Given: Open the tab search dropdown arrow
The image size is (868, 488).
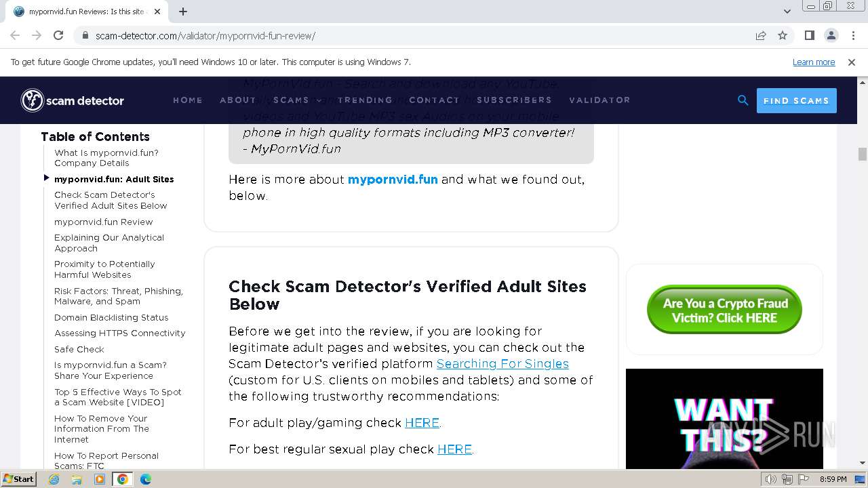Looking at the screenshot, I should pos(787,12).
